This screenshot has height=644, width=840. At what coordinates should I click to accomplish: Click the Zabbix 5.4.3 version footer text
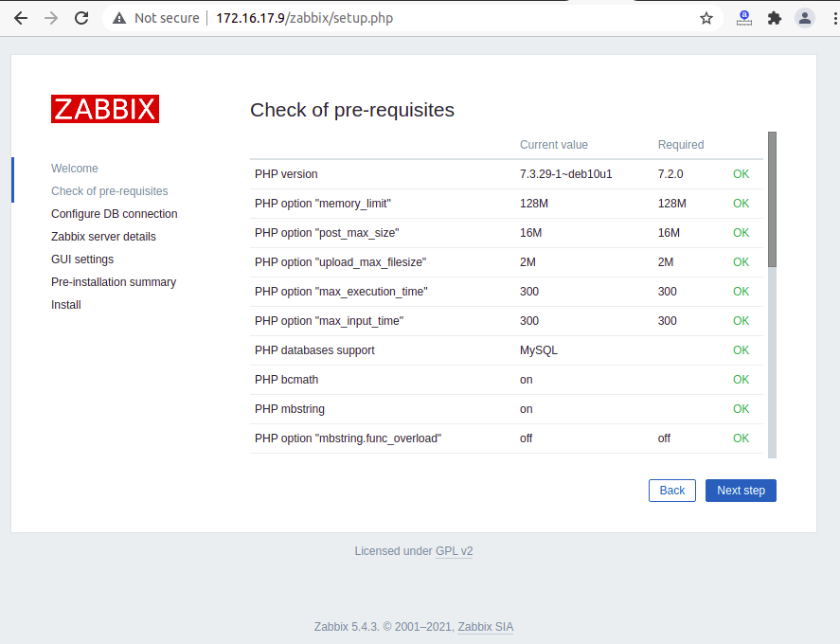(347, 626)
